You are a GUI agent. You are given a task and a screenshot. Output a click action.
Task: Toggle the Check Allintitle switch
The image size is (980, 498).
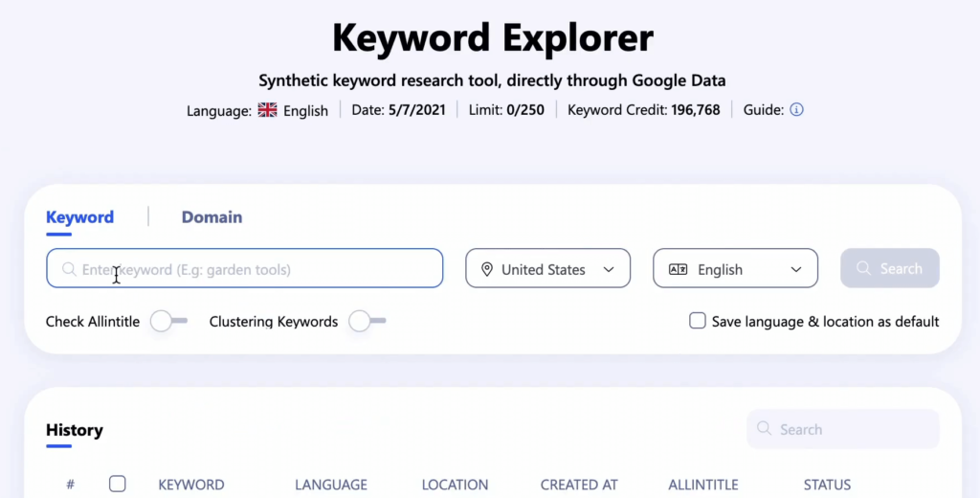coord(168,321)
